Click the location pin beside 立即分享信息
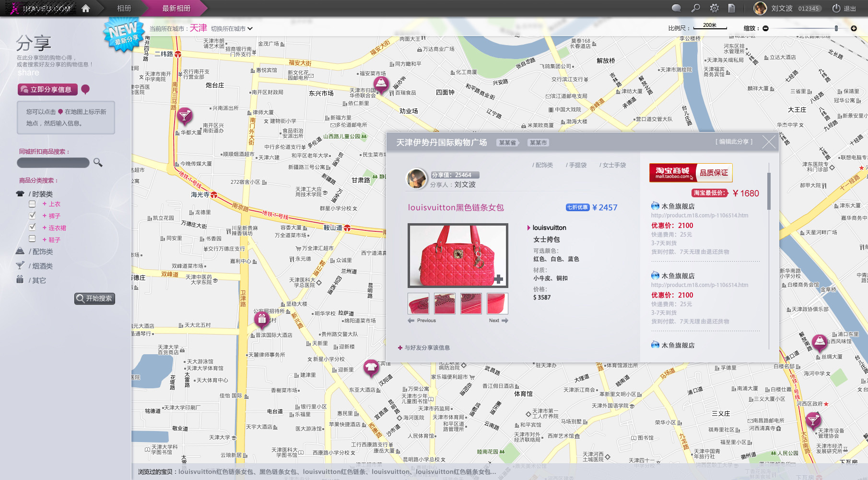 click(85, 89)
